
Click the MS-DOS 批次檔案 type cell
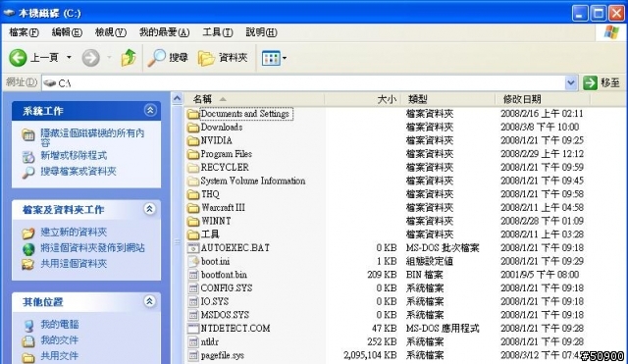click(443, 248)
